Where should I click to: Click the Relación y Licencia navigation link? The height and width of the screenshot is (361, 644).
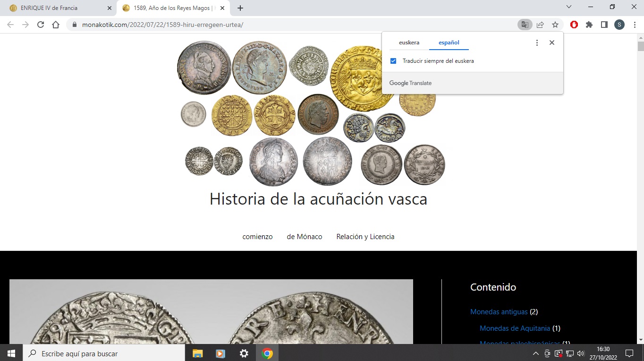pos(365,236)
